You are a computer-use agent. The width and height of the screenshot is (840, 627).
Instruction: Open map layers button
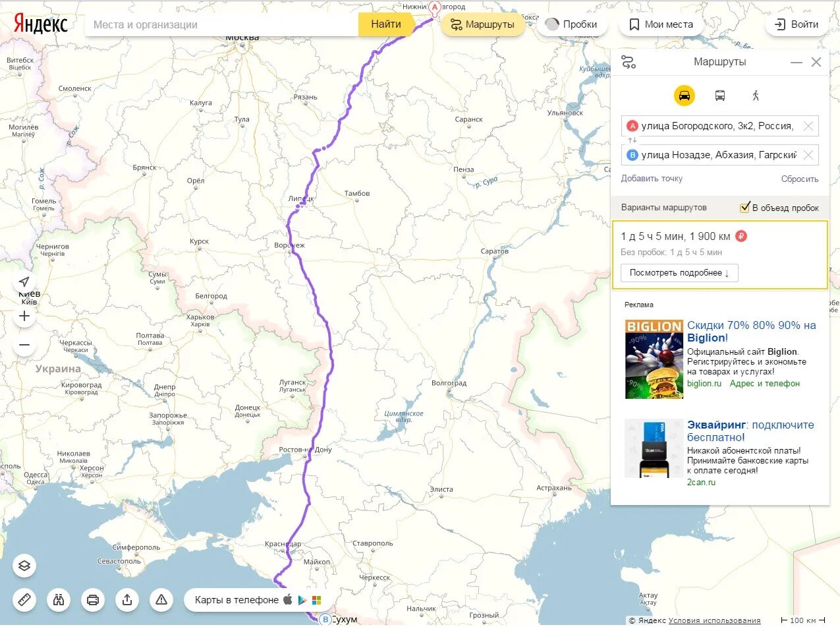pyautogui.click(x=24, y=566)
